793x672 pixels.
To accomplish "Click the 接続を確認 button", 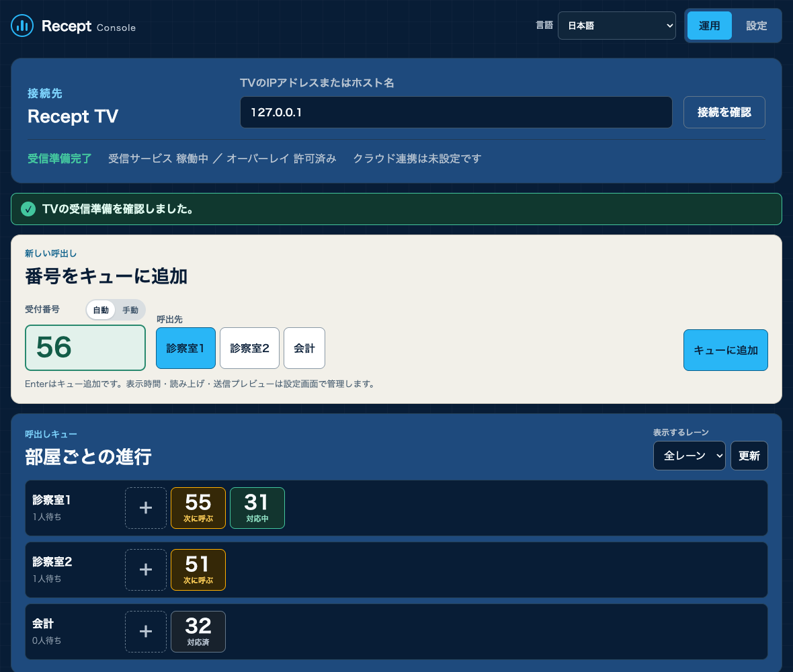I will pyautogui.click(x=724, y=112).
